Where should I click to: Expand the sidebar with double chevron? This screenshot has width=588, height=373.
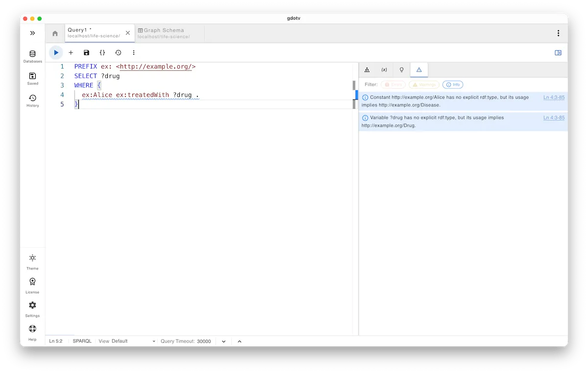coord(32,33)
